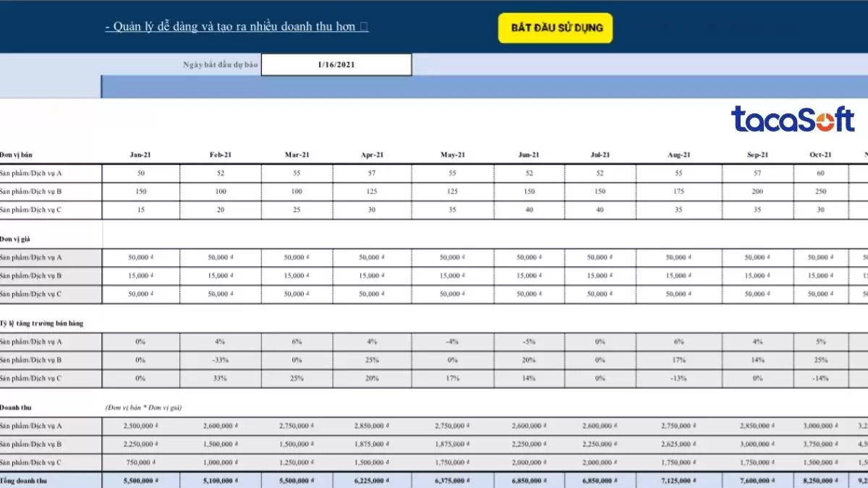Click the Đơn vị bán section label

[x=17, y=155]
